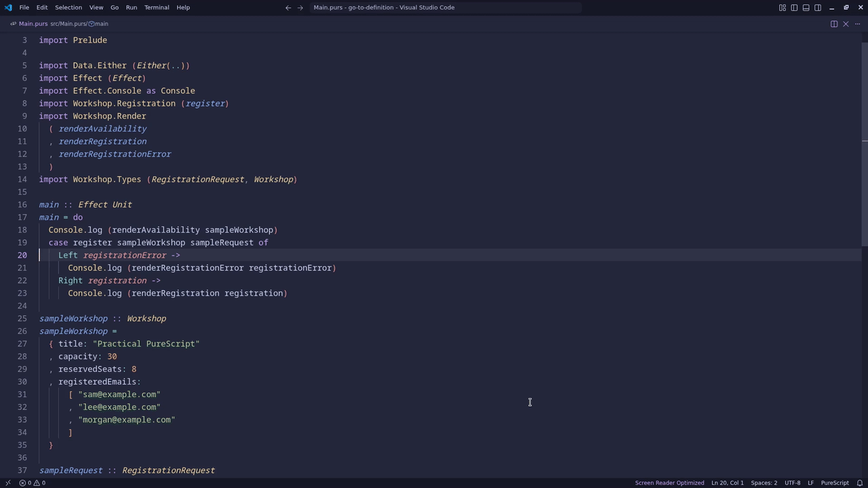Split the editor to the right

coord(834,24)
